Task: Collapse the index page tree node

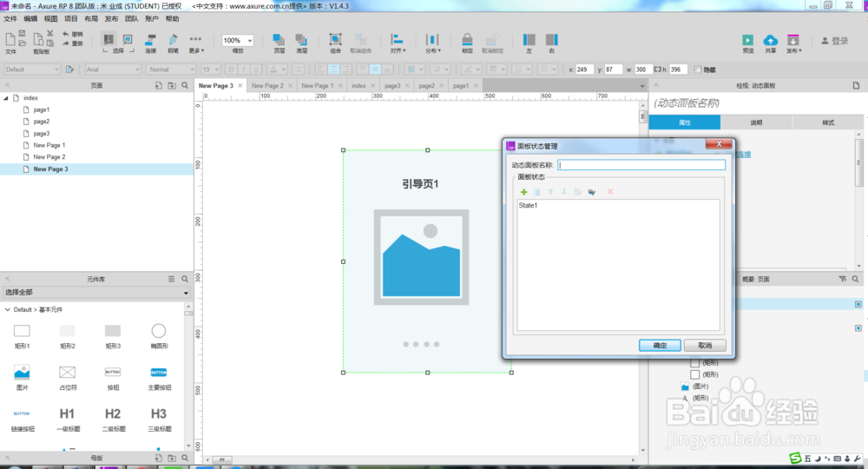Action: pyautogui.click(x=6, y=98)
